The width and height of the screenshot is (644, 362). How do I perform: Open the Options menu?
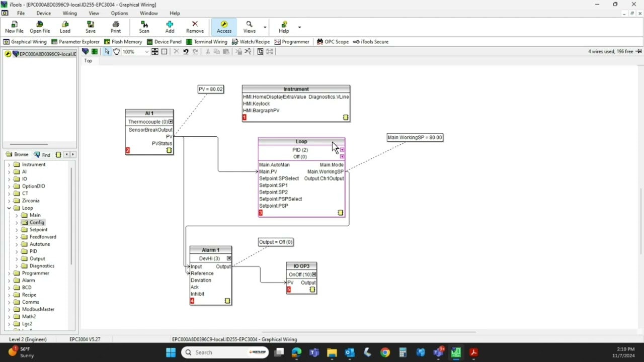[x=119, y=13]
